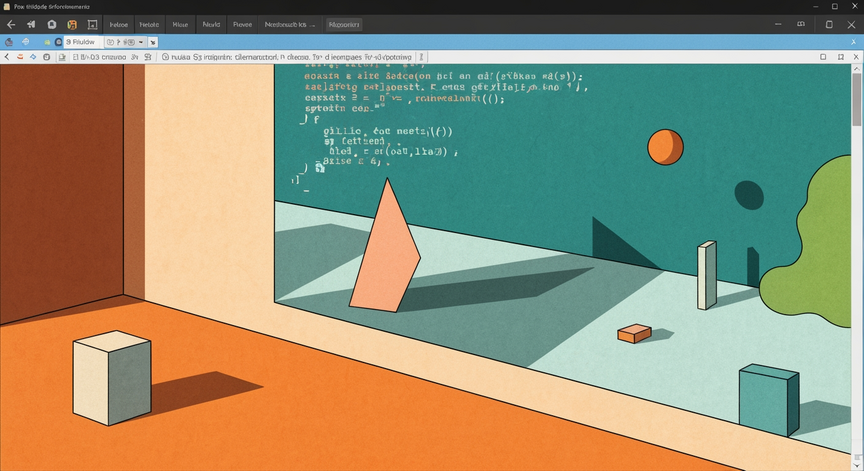
Task: Click the bookmark icon at address row right
Action: point(841,57)
